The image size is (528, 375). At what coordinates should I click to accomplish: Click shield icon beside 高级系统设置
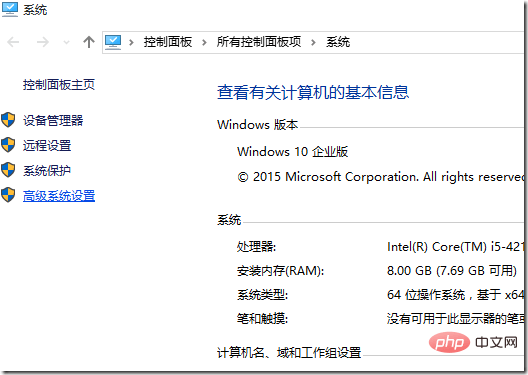pyautogui.click(x=8, y=195)
